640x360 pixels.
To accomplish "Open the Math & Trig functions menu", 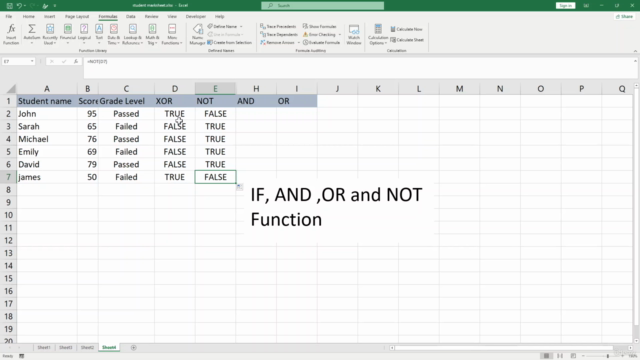I will point(152,34).
